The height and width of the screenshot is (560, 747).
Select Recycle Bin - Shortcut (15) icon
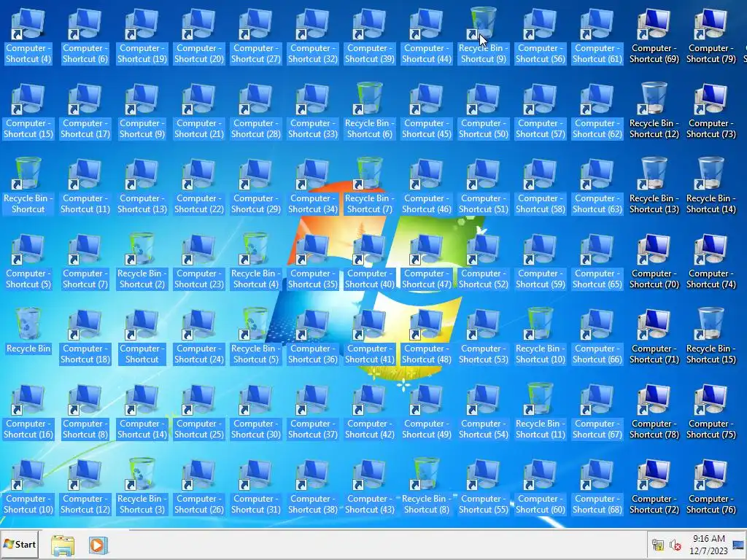711,337
